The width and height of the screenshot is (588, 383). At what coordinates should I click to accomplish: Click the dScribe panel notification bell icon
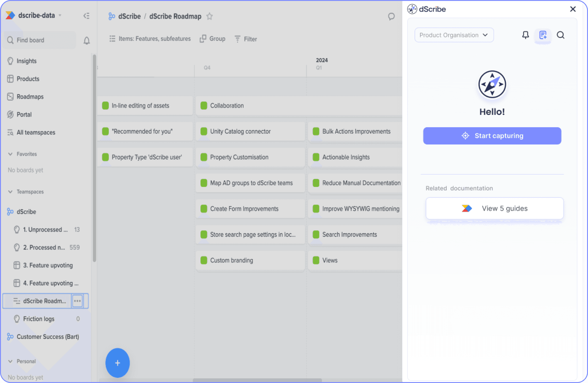click(525, 35)
